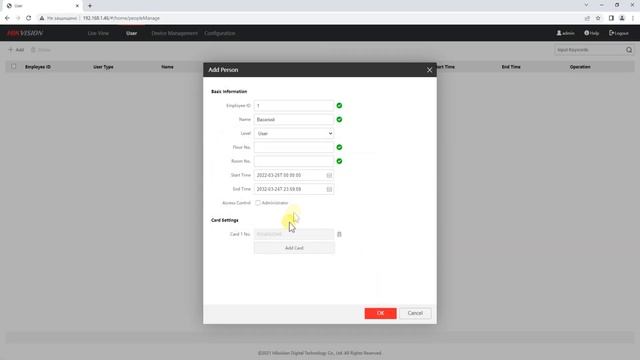Click Add in the user toolbar
The image size is (640, 360).
(x=16, y=50)
